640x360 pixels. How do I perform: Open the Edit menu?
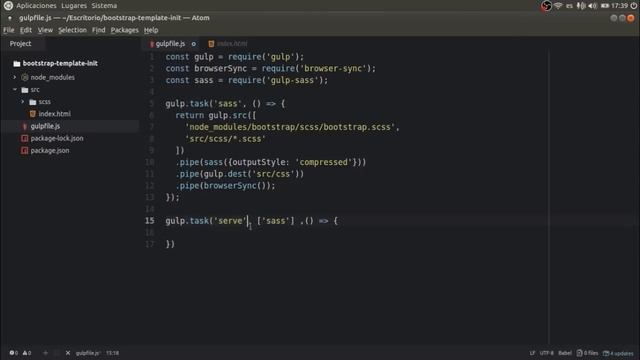point(26,30)
